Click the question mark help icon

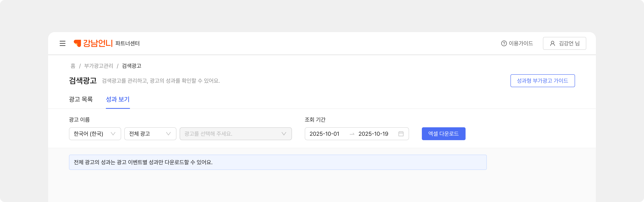pos(504,44)
